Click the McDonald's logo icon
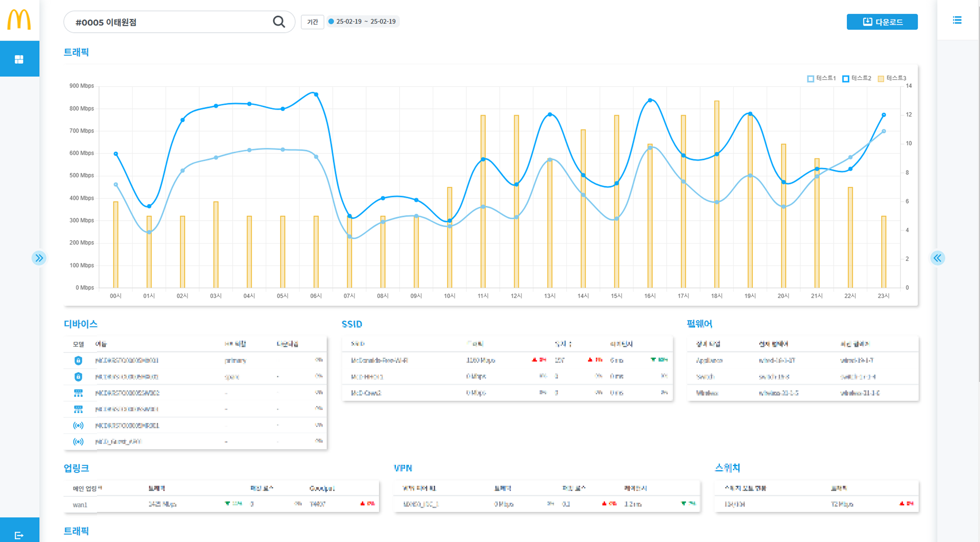This screenshot has height=542, width=980. click(19, 20)
